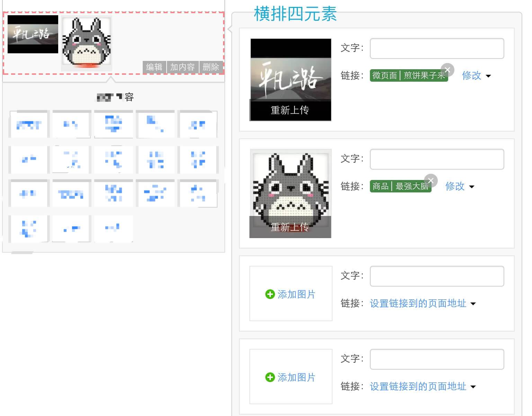This screenshot has width=532, height=416.
Task: Click 重新上传 on the Totoro image
Action: click(x=290, y=227)
